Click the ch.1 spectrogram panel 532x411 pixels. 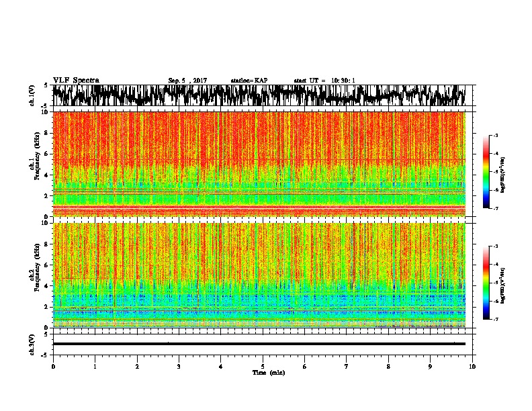[x=259, y=164]
